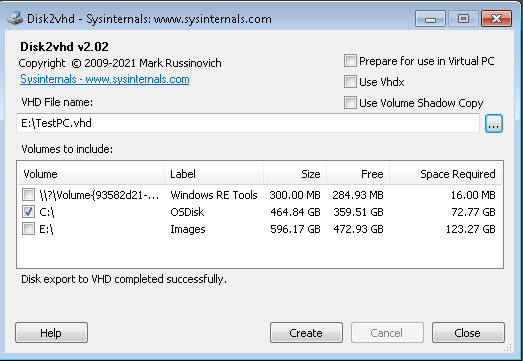Click the Close button at bottom
The image size is (523, 361).
click(468, 333)
